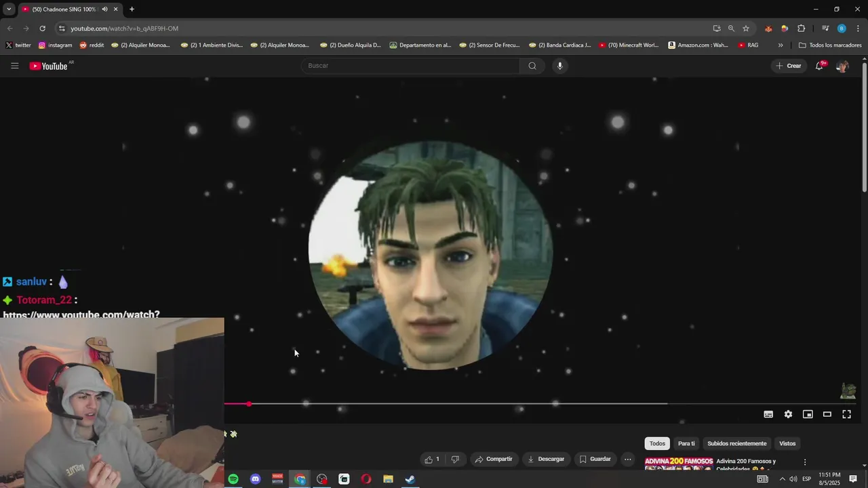868x488 pixels.
Task: Start voice search with the microphone icon
Action: click(559, 66)
